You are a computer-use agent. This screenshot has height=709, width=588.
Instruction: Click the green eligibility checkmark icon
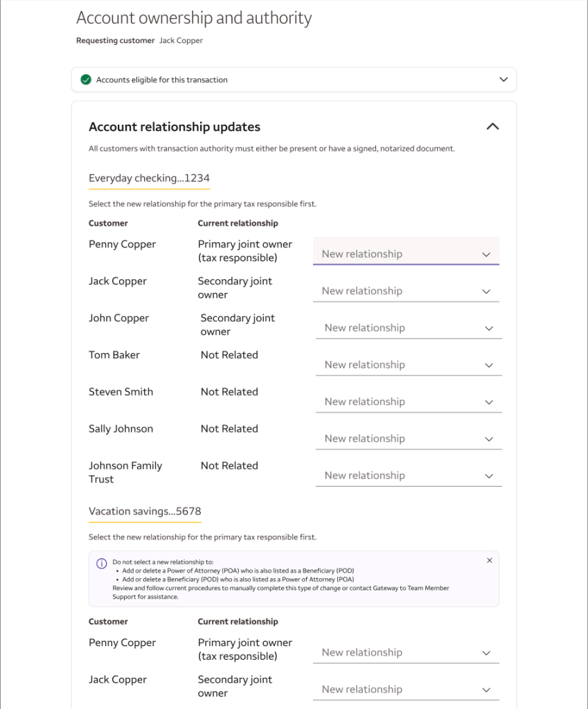[x=86, y=80]
